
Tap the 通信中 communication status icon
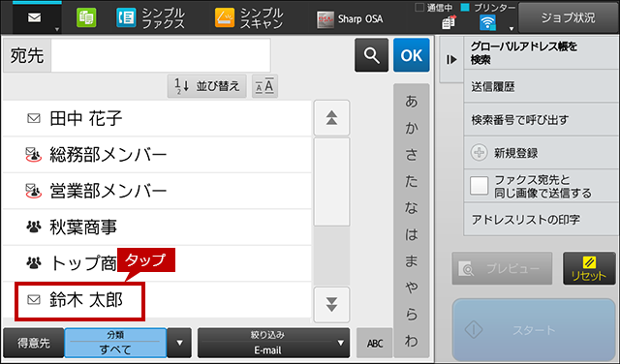click(449, 22)
